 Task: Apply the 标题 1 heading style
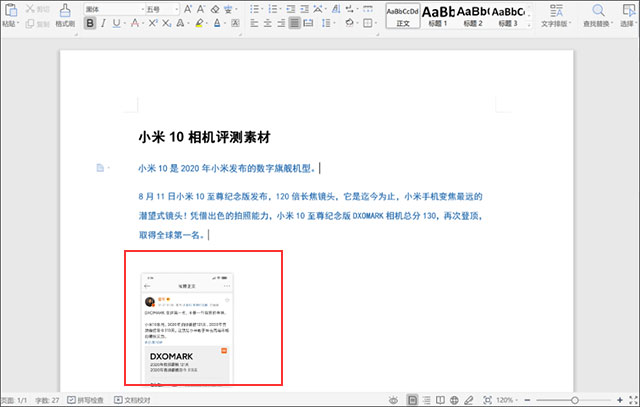(438, 16)
